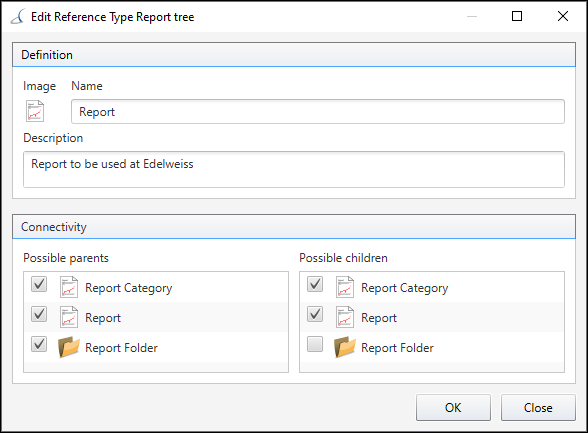Click the Report Folder icon in Possible parents
This screenshot has width=588, height=433.
69,347
